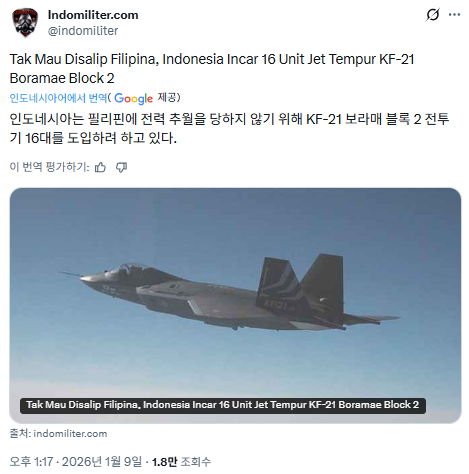Rate translation with thumbs up icon
Image resolution: width=469 pixels, height=474 pixels.
click(x=100, y=167)
